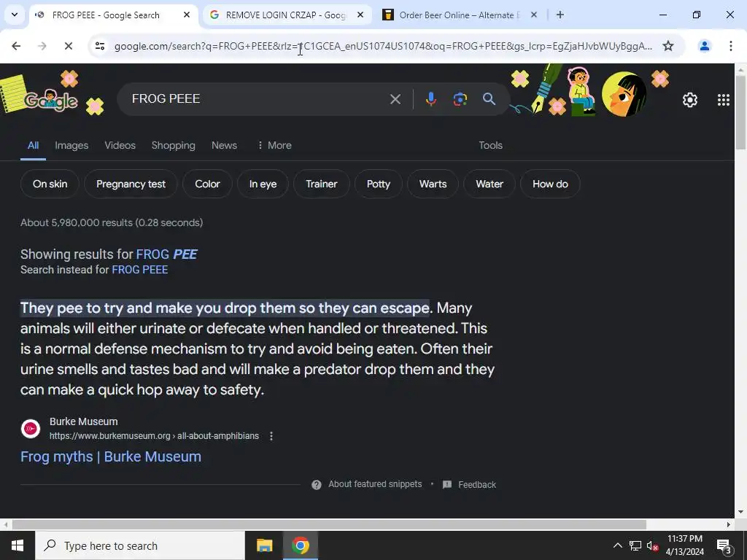This screenshot has width=747, height=560.
Task: Switch to REMOVE LOGIN CRZAP tab
Action: [287, 15]
